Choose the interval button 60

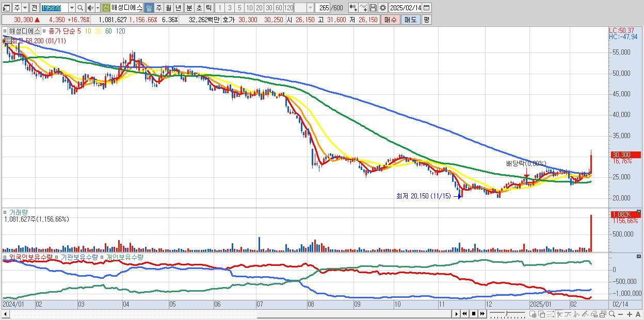279,8
